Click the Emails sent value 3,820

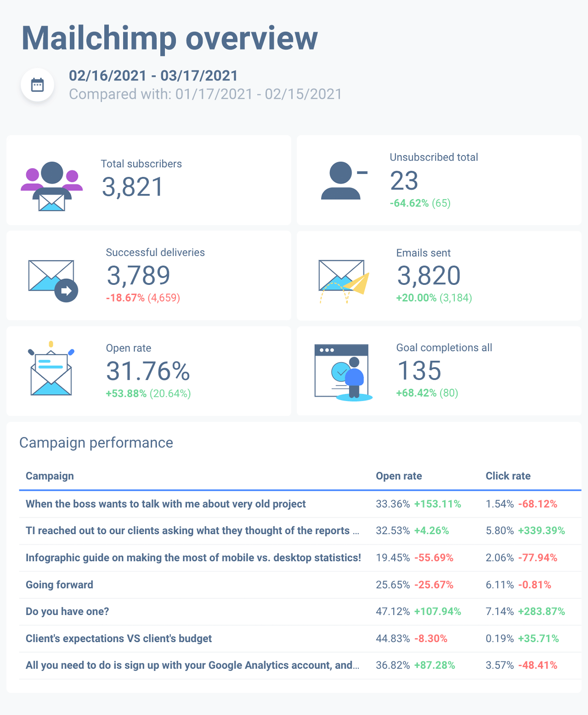click(429, 276)
